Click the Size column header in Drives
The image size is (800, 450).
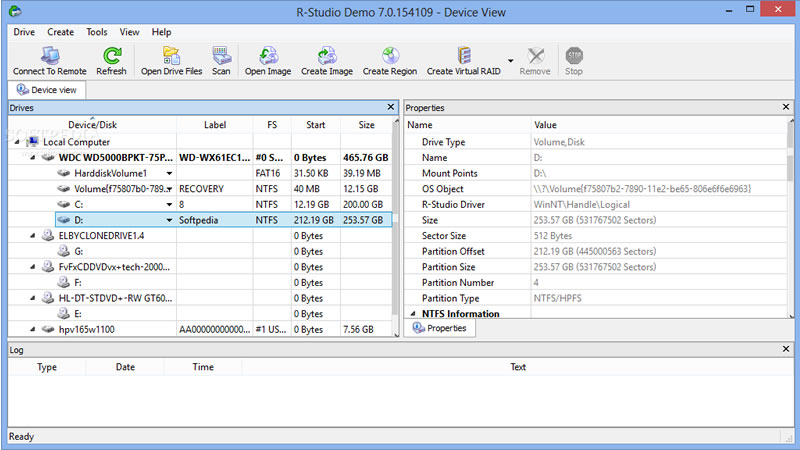366,124
